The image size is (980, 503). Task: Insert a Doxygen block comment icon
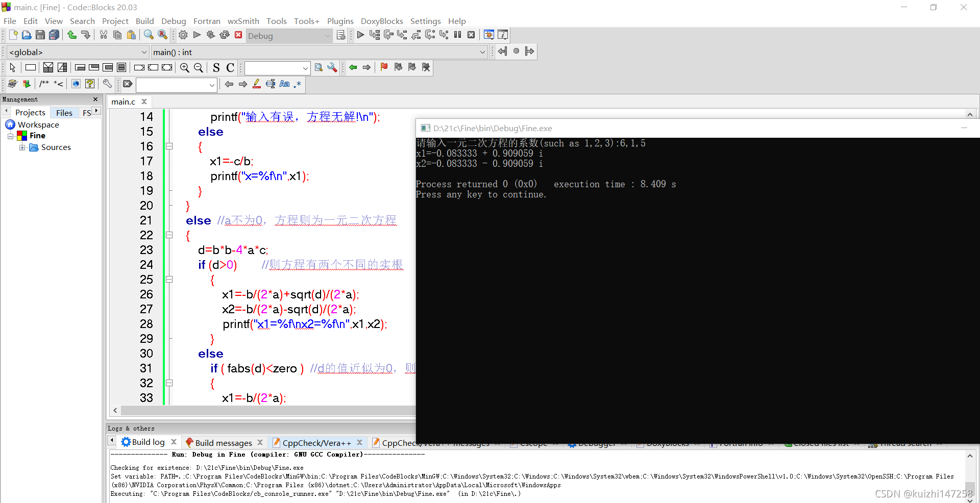click(x=44, y=84)
